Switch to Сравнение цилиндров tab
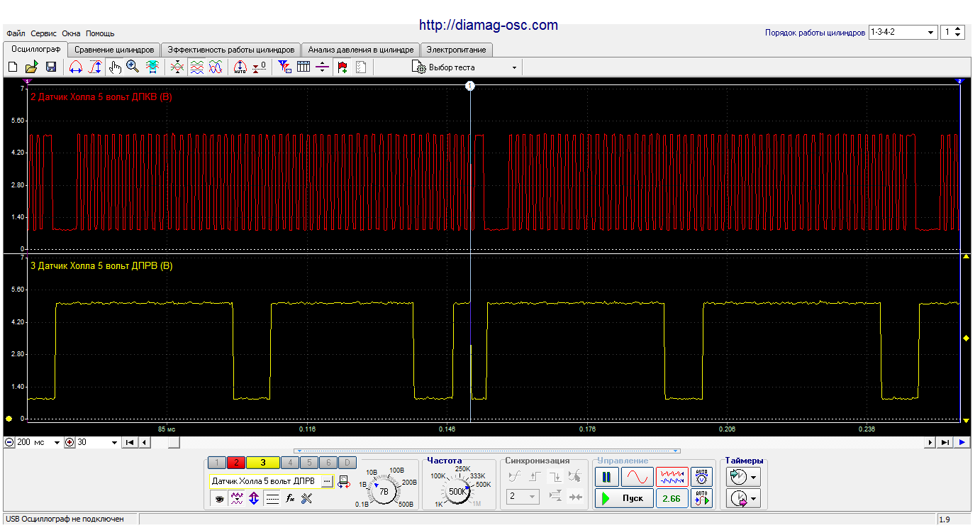980x528 pixels. [114, 50]
